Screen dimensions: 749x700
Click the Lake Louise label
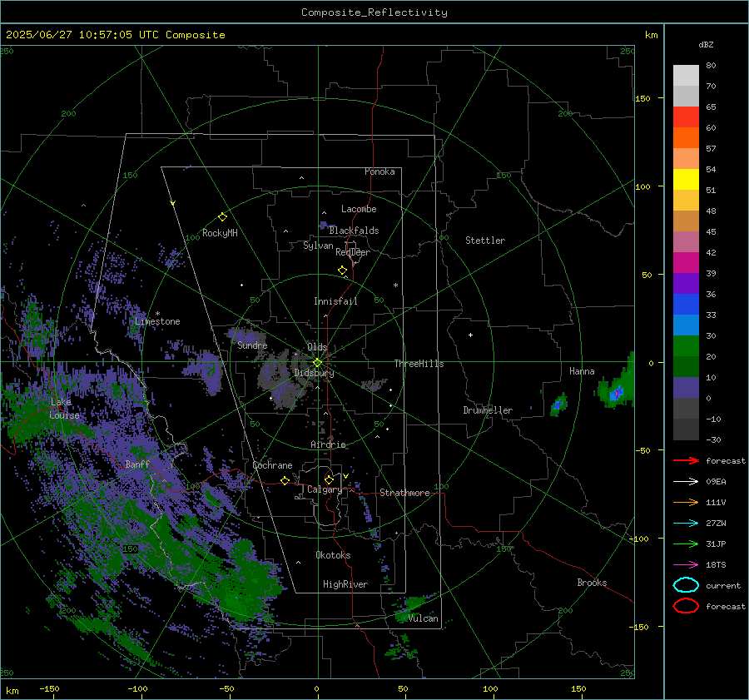pyautogui.click(x=64, y=409)
